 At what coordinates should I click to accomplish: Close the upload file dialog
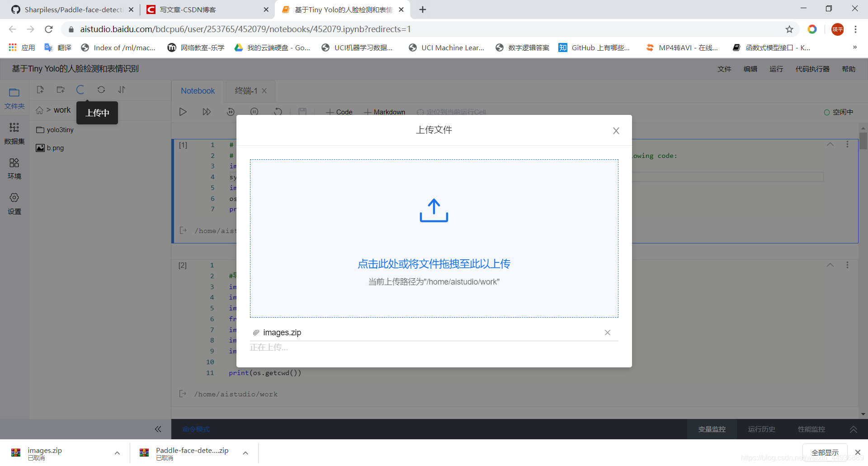click(616, 131)
